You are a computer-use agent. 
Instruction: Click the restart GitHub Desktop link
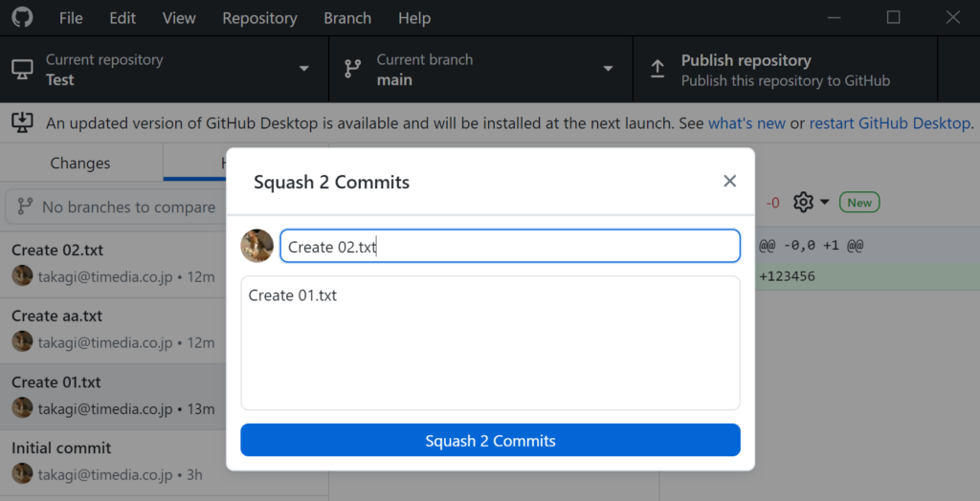point(889,123)
